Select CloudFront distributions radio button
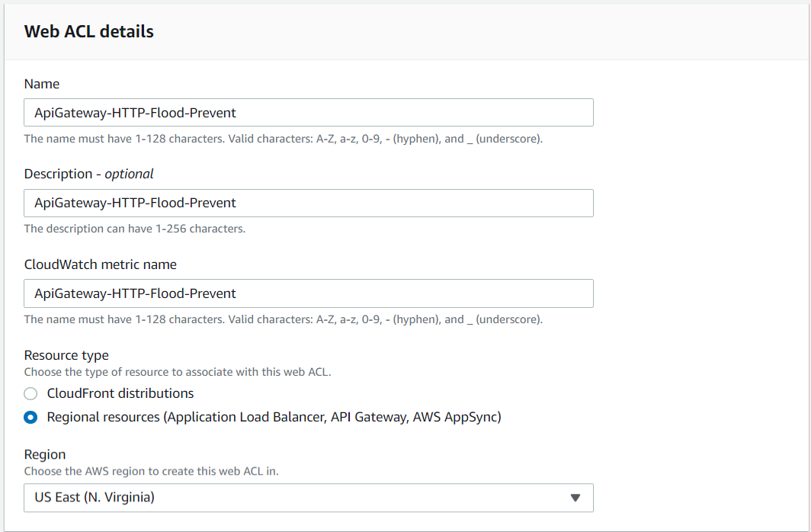The image size is (811, 532). (x=30, y=393)
